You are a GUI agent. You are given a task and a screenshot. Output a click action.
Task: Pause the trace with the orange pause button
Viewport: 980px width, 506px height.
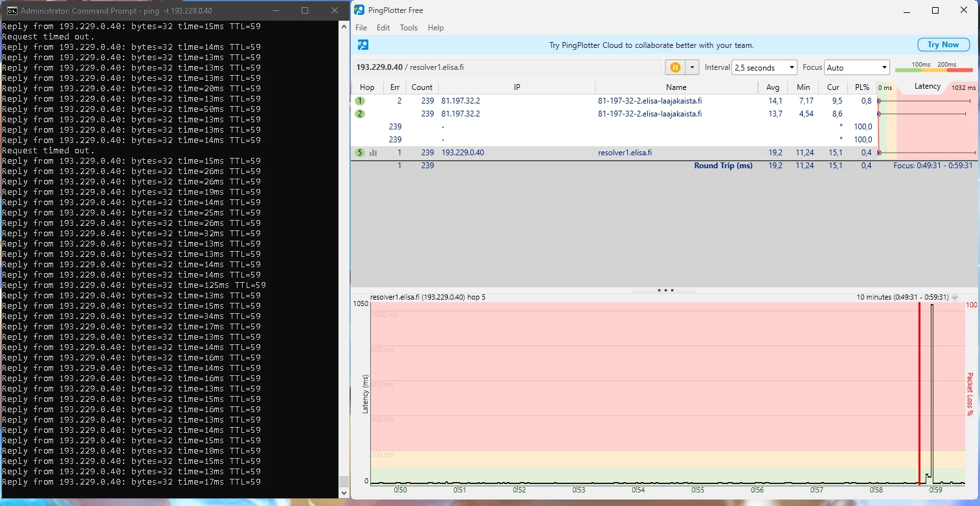pos(675,67)
